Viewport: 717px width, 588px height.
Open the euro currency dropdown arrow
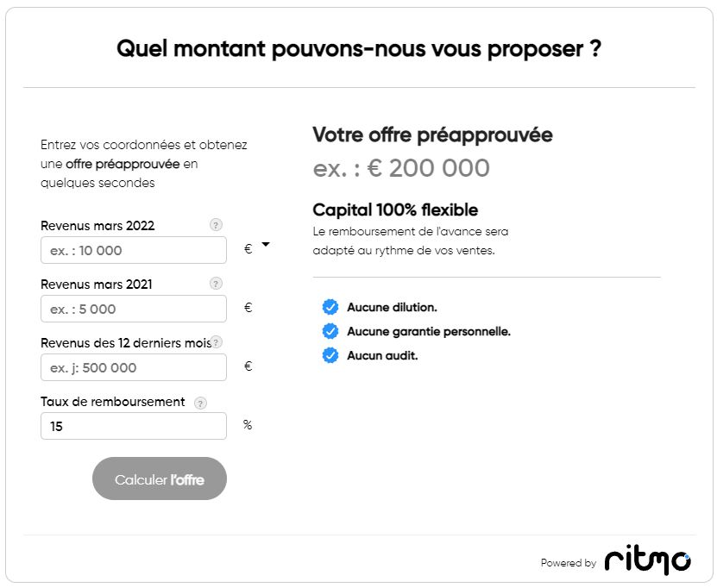point(266,245)
